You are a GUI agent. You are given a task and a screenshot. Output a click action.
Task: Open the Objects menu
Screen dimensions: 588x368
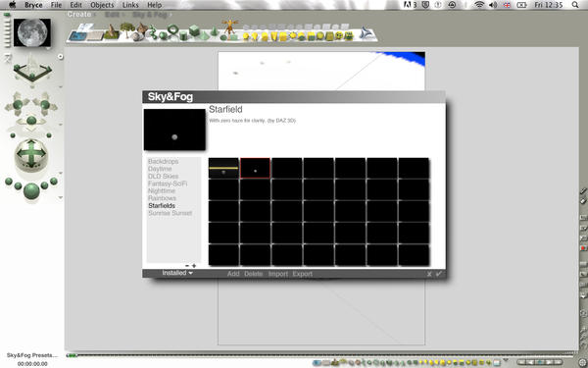pyautogui.click(x=102, y=5)
